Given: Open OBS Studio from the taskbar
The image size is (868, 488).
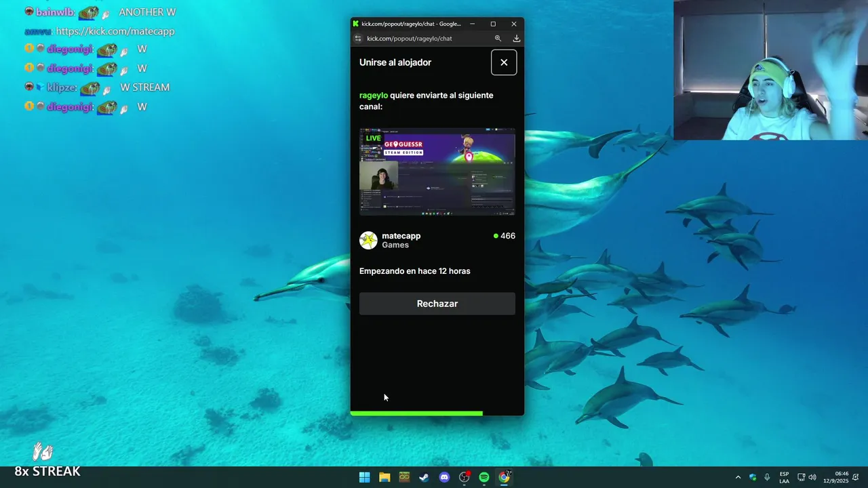Looking at the screenshot, I should pos(464,477).
